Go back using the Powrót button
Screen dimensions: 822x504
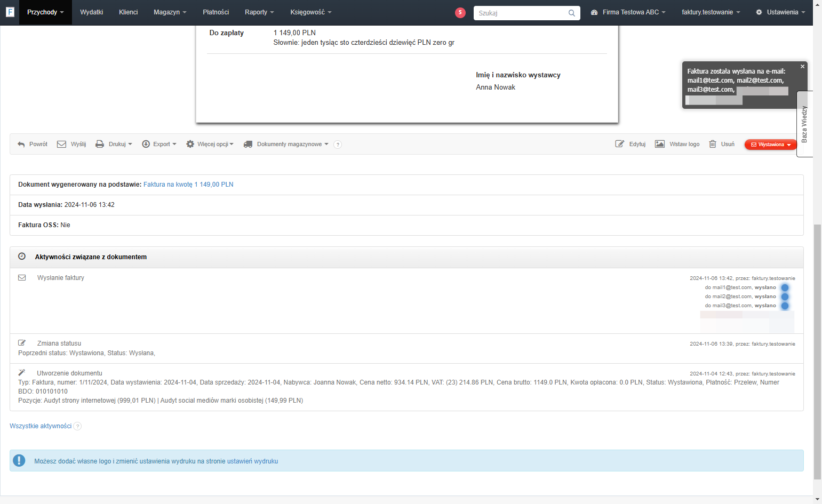[x=33, y=144]
